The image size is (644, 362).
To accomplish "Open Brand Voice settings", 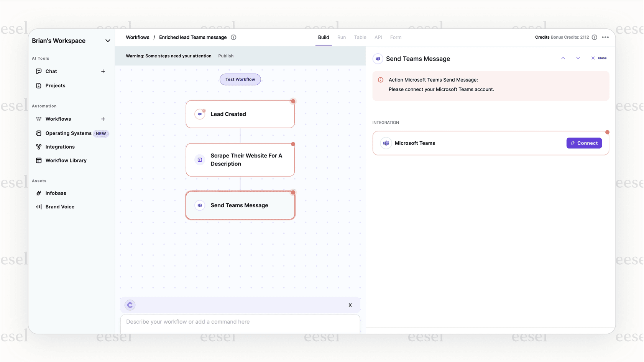I will (x=60, y=206).
